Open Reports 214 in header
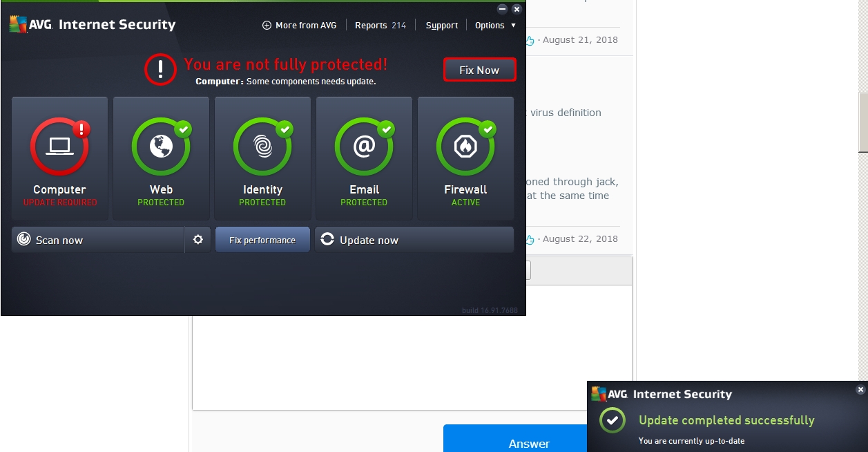This screenshot has height=452, width=868. [380, 26]
